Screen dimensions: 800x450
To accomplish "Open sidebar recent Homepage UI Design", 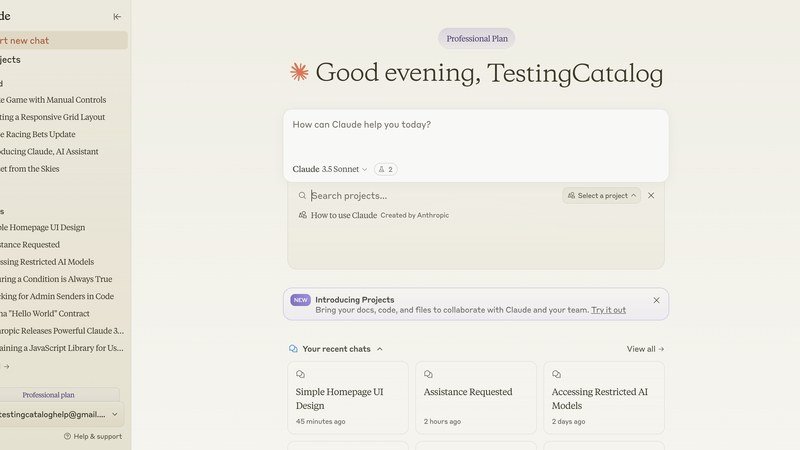I will (42, 228).
